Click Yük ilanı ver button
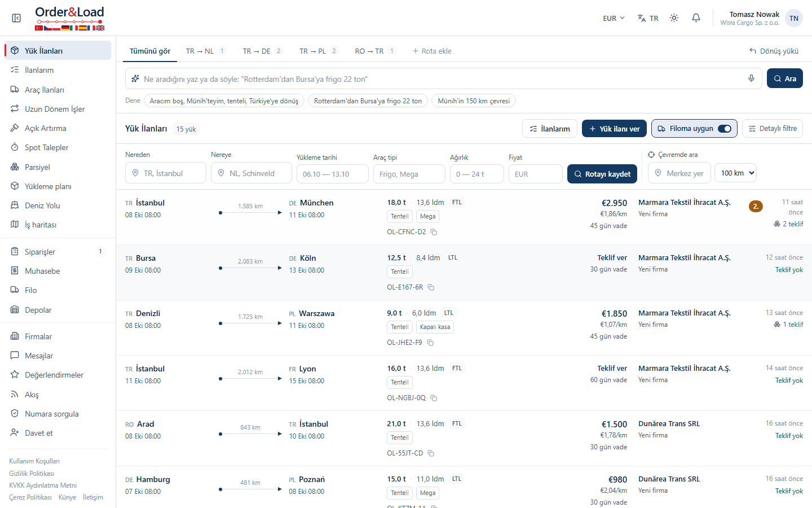812x508 pixels. (615, 129)
